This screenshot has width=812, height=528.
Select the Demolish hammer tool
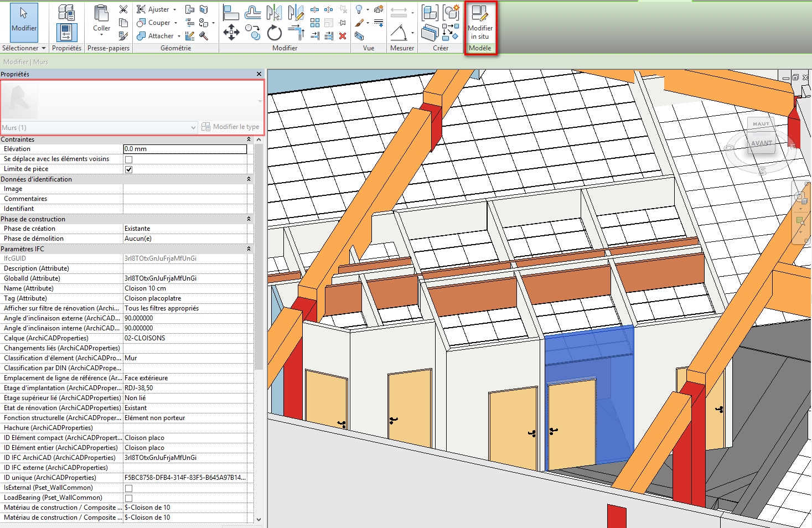coord(204,36)
